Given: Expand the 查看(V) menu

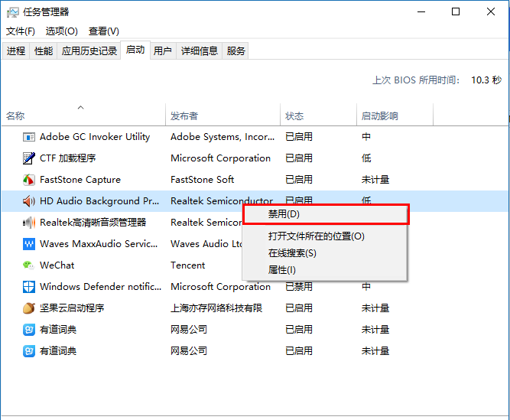Looking at the screenshot, I should (x=103, y=31).
